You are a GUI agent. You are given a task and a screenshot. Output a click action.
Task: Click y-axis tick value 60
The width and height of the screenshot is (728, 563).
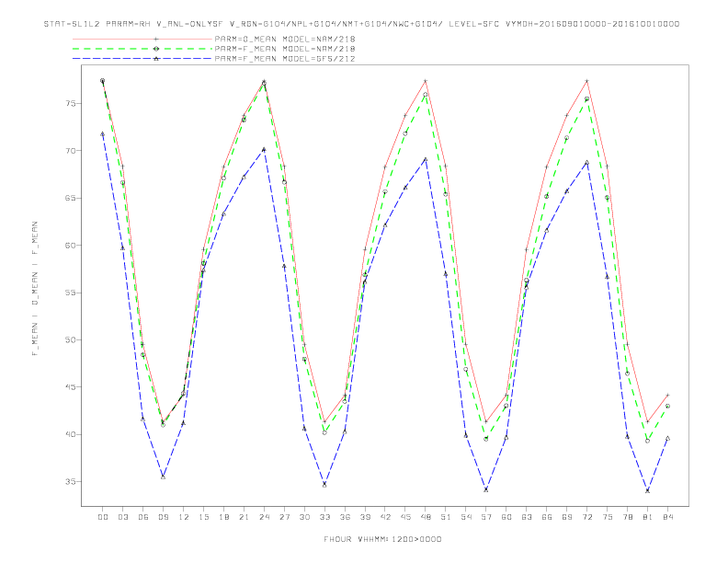[71, 246]
